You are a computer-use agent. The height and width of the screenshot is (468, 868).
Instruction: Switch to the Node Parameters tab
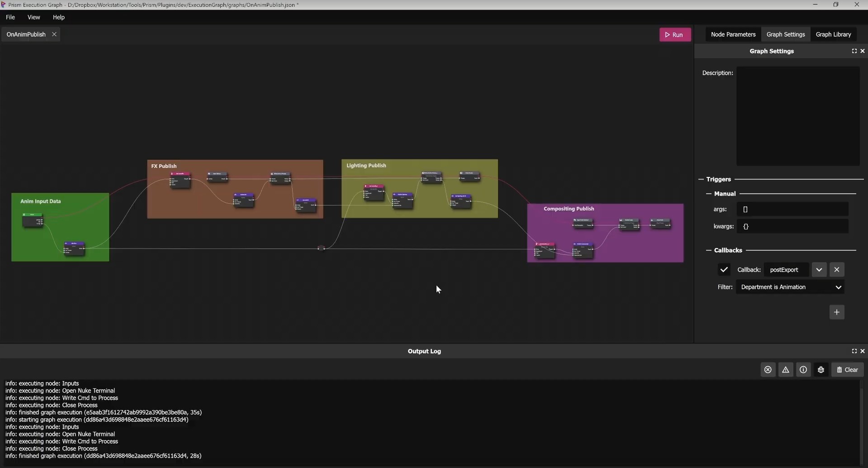coord(733,34)
